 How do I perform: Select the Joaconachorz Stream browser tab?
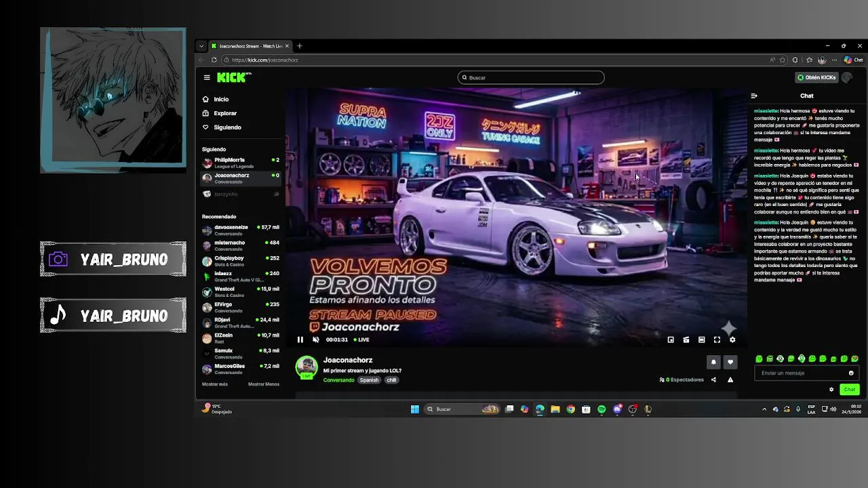coord(250,46)
